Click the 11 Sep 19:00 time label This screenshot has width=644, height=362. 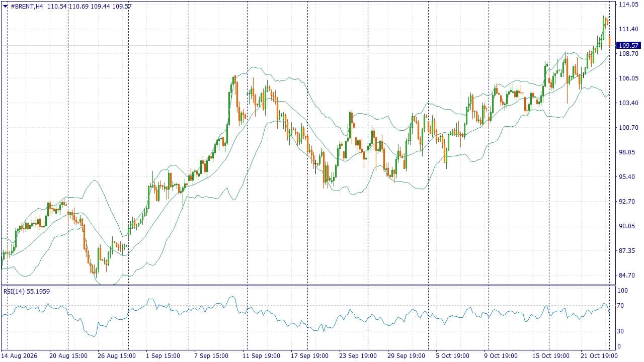coord(261,355)
